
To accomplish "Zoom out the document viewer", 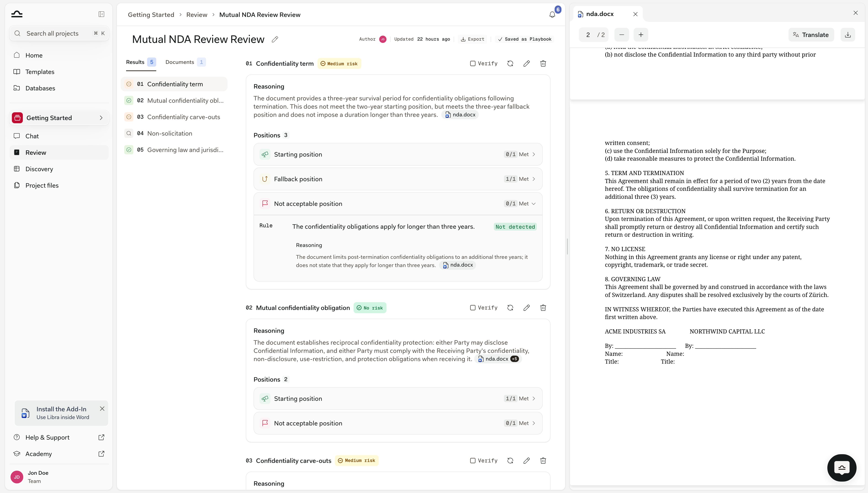I will click(x=622, y=35).
